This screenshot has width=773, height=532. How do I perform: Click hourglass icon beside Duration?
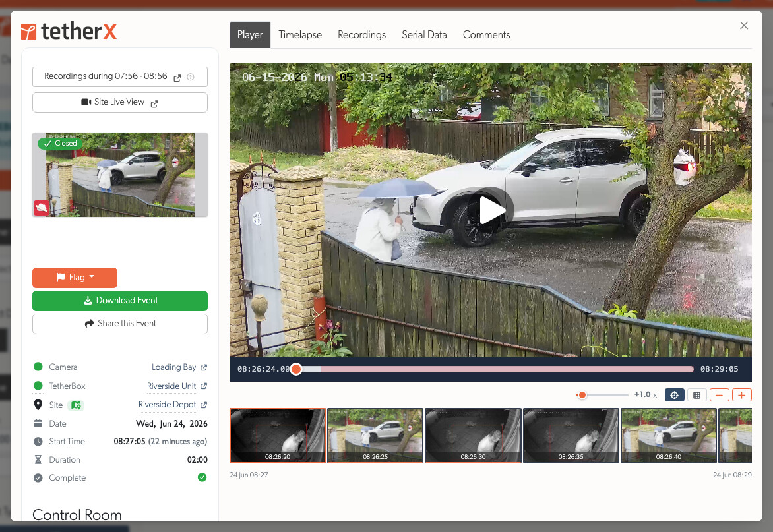(38, 459)
